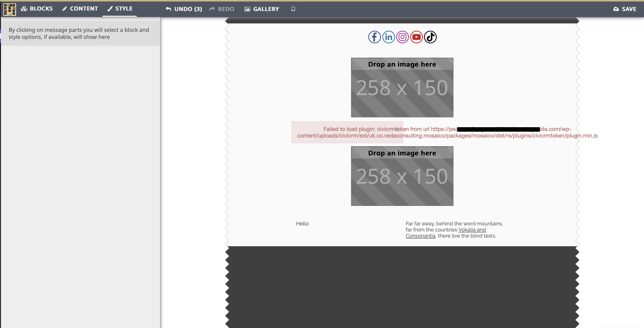Click the LinkedIn social icon

click(388, 37)
